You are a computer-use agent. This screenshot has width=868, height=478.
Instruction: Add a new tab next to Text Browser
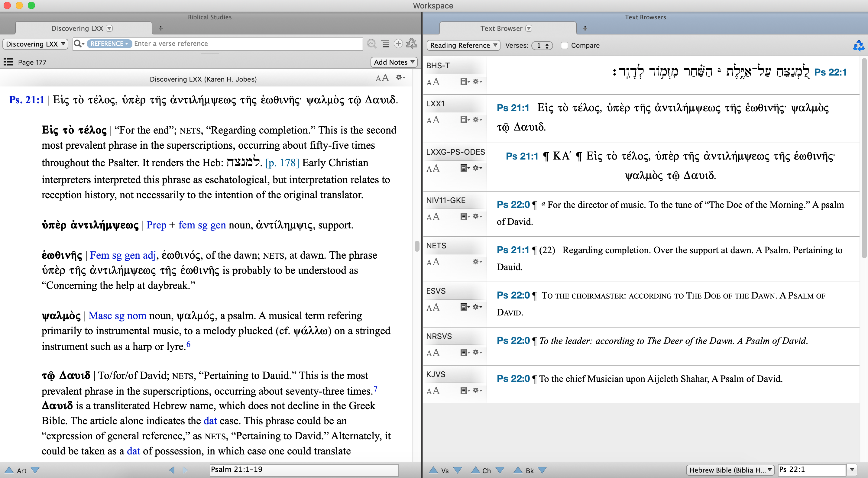585,28
